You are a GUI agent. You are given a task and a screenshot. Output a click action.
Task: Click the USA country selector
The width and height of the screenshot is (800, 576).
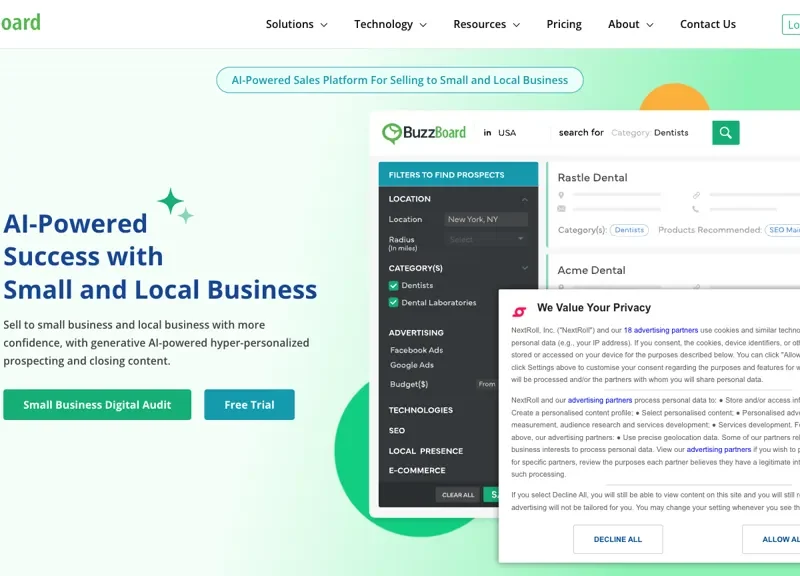click(x=507, y=133)
